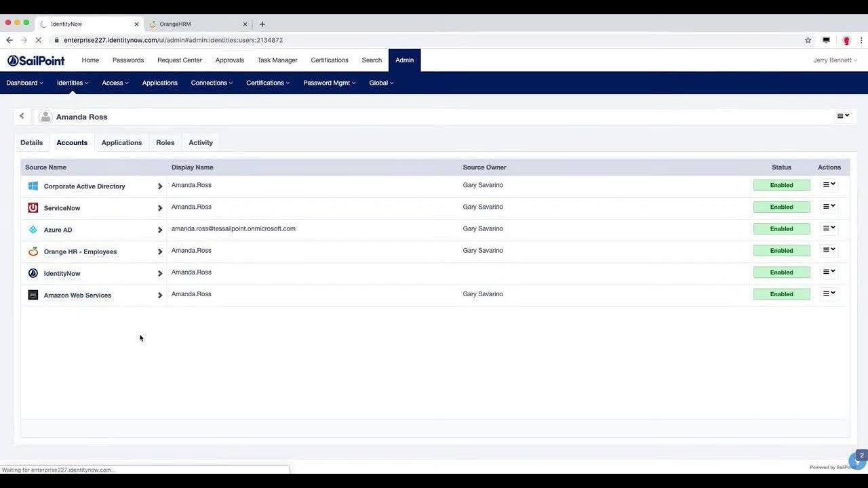This screenshot has width=868, height=488.
Task: Open the Activity tab
Action: point(201,142)
